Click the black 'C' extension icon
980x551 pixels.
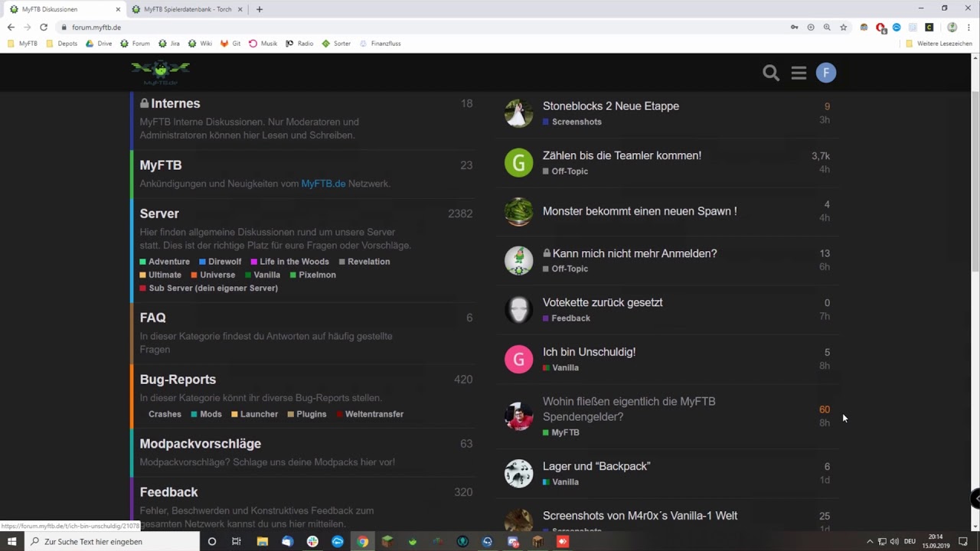(929, 27)
